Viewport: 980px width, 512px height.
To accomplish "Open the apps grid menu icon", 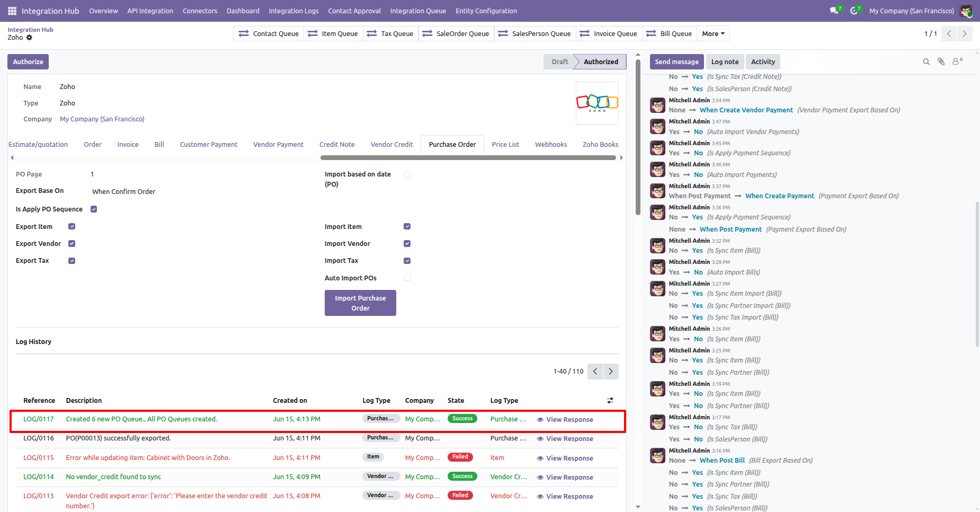I will (12, 11).
